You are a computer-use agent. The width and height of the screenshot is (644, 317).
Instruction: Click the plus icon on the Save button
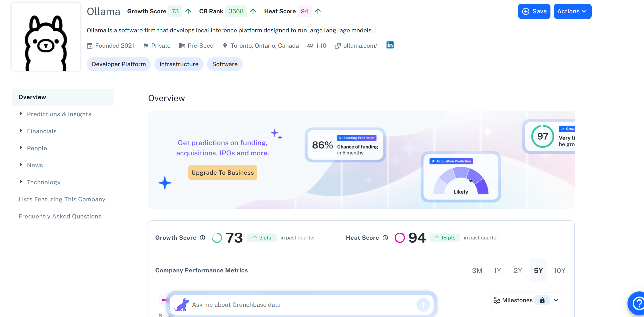click(x=526, y=11)
